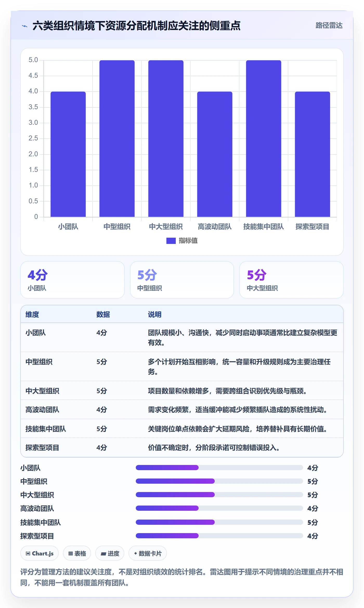Select the 表格 chip
364x608 pixels.
tap(77, 553)
